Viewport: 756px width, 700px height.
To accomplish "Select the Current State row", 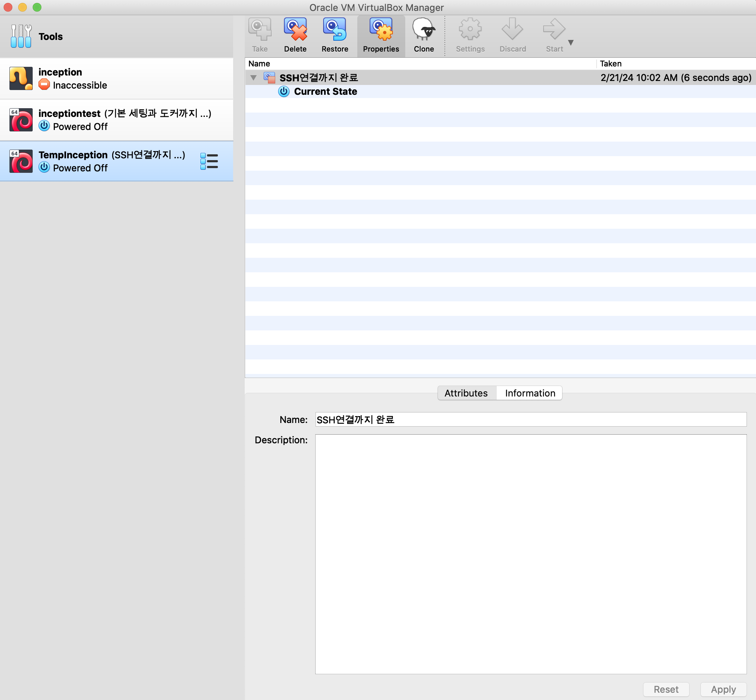I will click(x=500, y=91).
